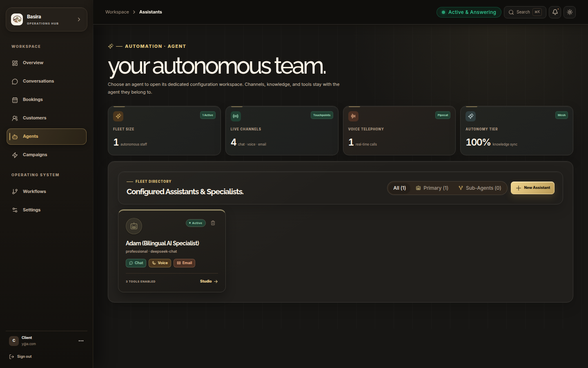
Task: Open the Campaigns section
Action: pyautogui.click(x=47, y=155)
